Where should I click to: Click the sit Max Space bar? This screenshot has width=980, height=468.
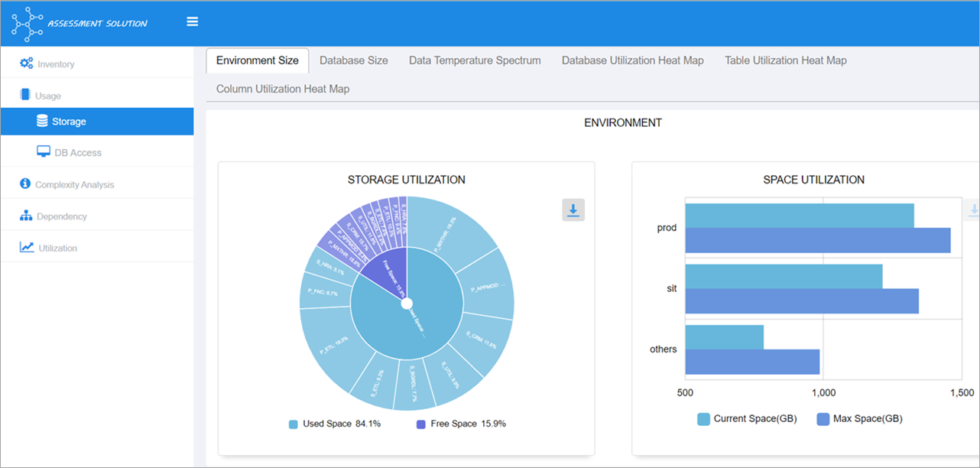(x=802, y=301)
